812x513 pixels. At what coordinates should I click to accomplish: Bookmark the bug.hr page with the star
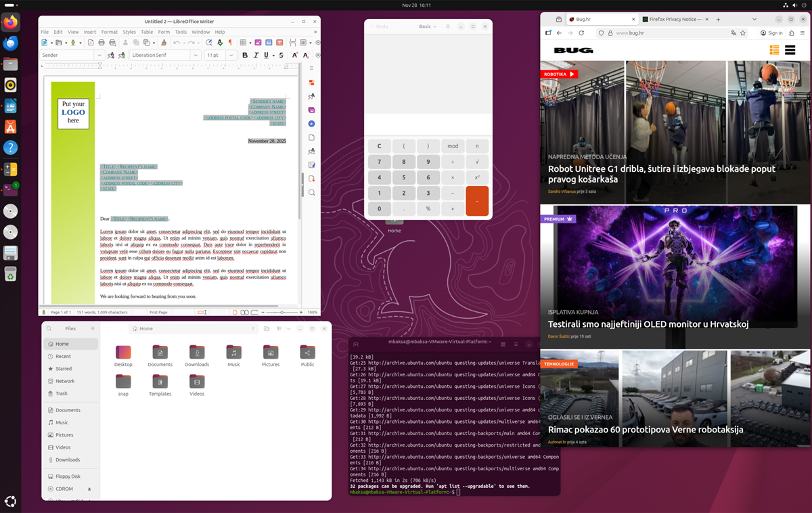[x=743, y=32]
